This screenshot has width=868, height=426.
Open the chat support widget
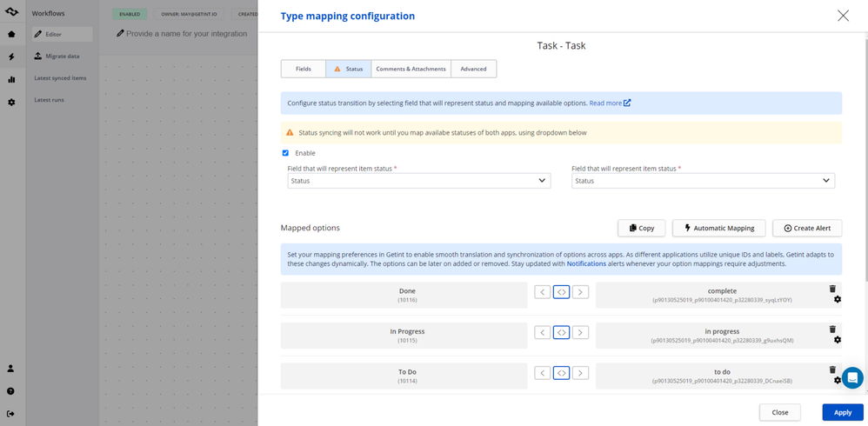coord(852,377)
